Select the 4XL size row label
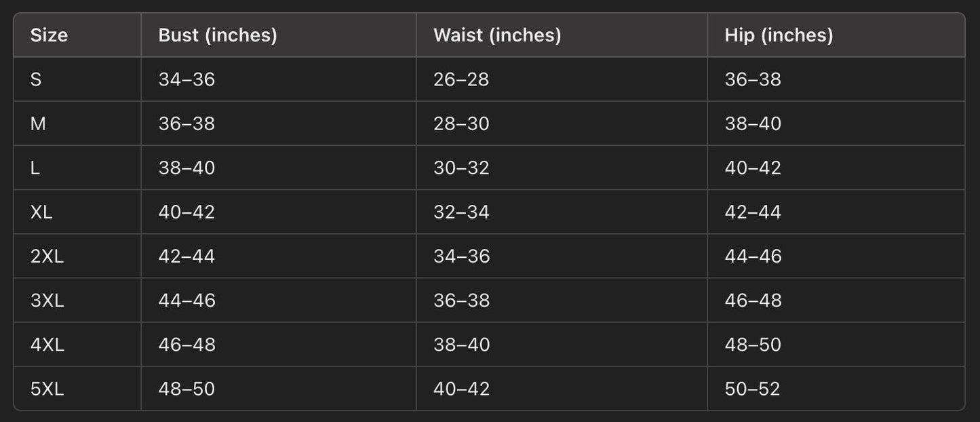Screen dimensions: 980x422 coord(47,345)
